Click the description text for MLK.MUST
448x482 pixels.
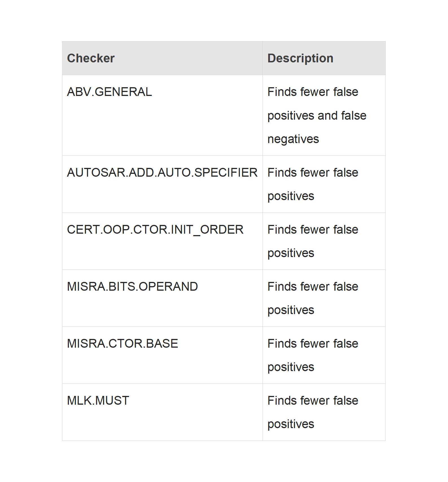312,412
